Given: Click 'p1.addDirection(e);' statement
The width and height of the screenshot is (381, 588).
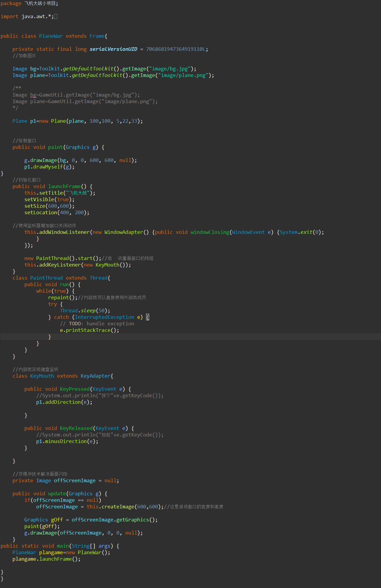Looking at the screenshot, I should 64,402.
